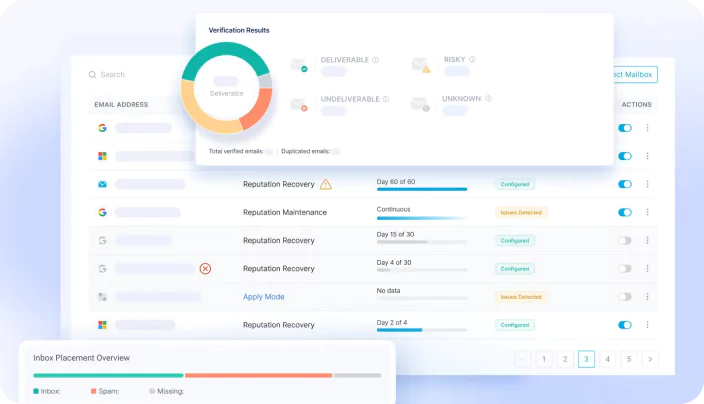Click the blue mail icon in the Day 60 of 60 row
Screen dimensions: 704x404
point(102,184)
